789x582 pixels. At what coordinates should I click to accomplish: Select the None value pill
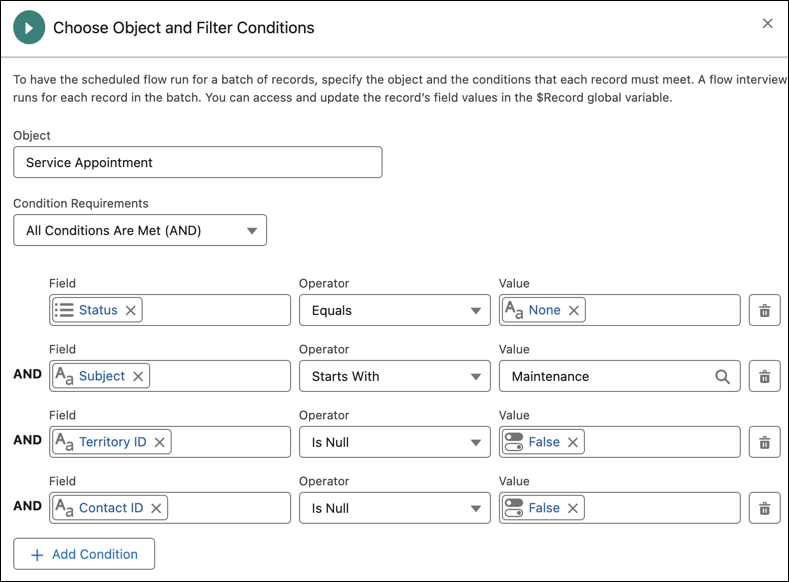[x=544, y=310]
